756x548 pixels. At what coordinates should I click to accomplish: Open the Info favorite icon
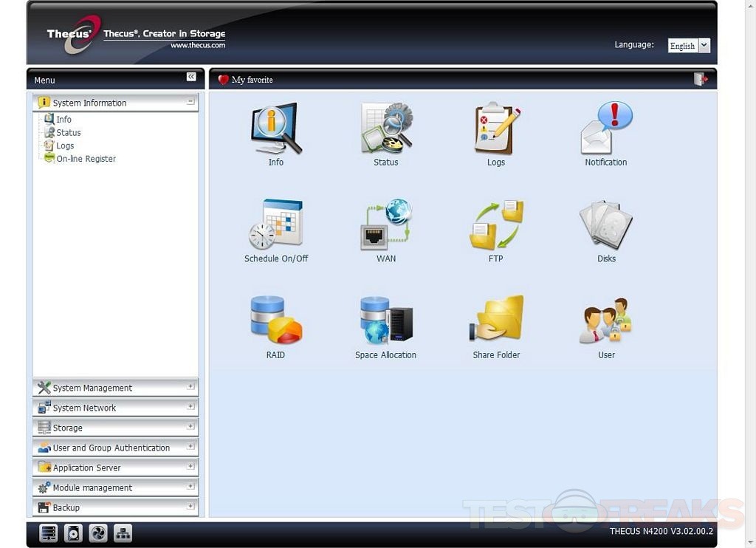(x=275, y=129)
